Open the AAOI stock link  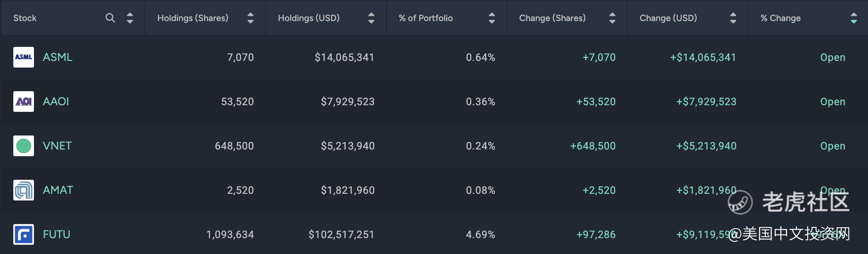click(x=56, y=102)
